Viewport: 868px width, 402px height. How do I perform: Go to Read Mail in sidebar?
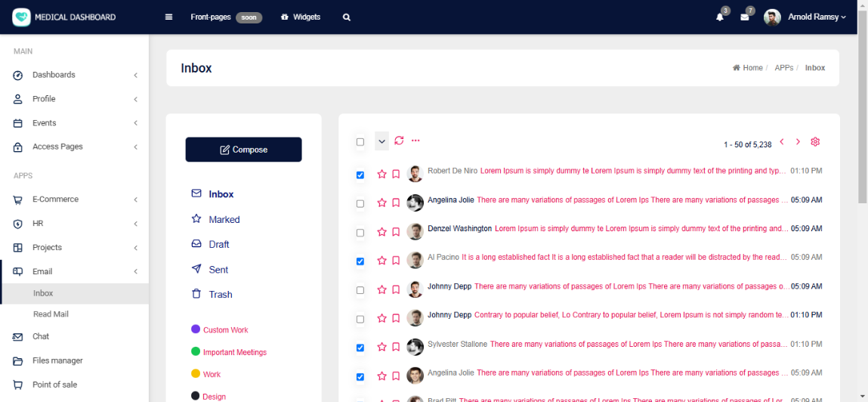51,314
